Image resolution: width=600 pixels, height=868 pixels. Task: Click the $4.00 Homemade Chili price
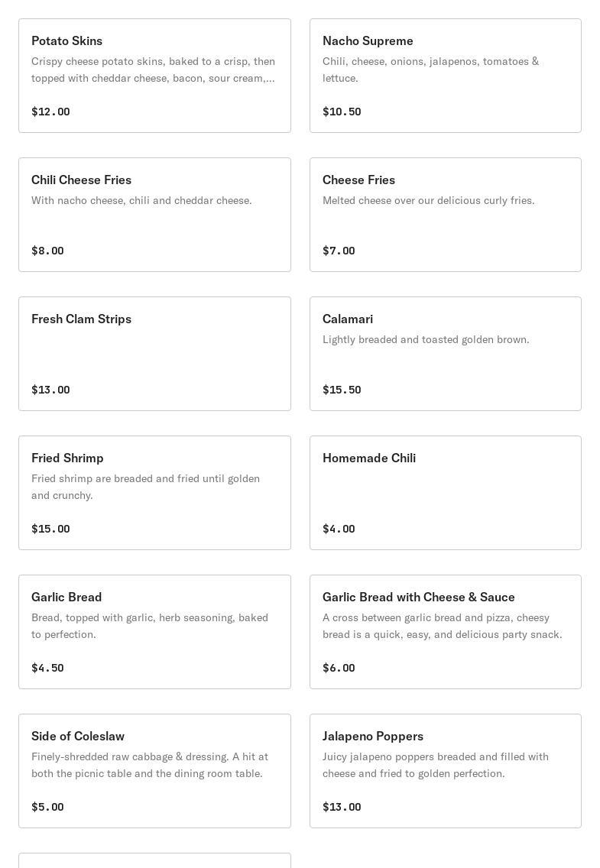point(339,529)
